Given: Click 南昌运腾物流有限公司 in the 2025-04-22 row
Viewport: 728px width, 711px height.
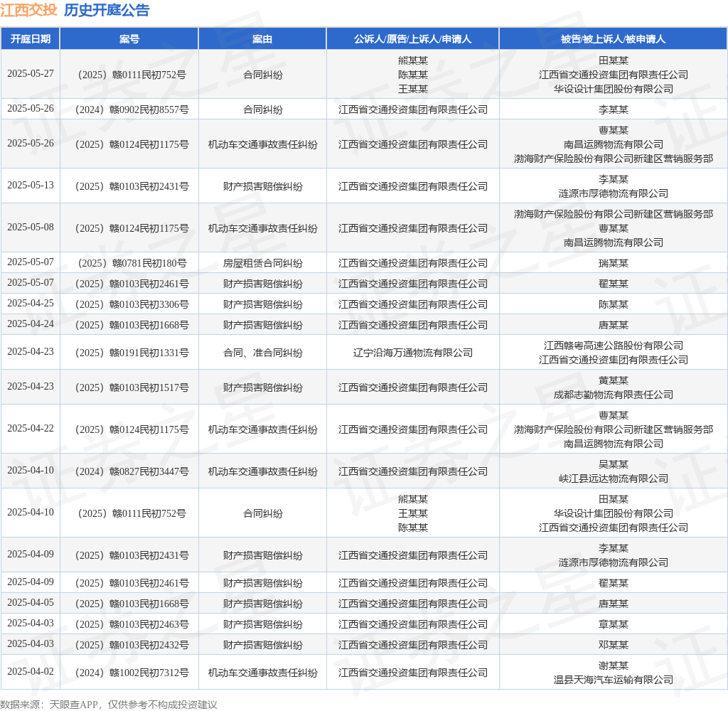Looking at the screenshot, I should pos(614,444).
